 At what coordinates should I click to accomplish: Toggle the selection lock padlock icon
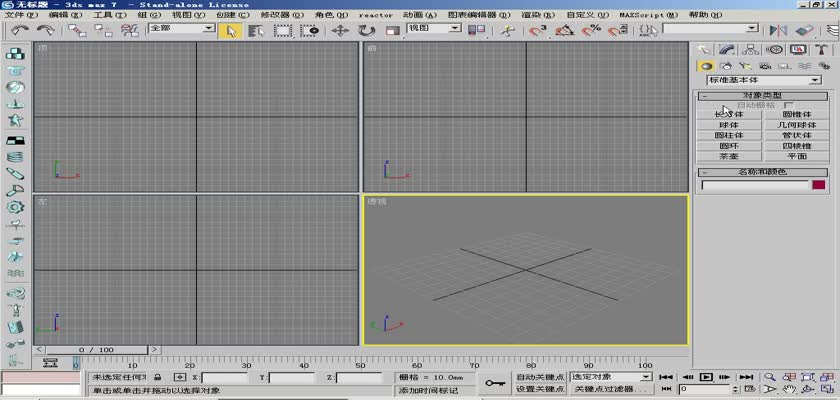[158, 378]
